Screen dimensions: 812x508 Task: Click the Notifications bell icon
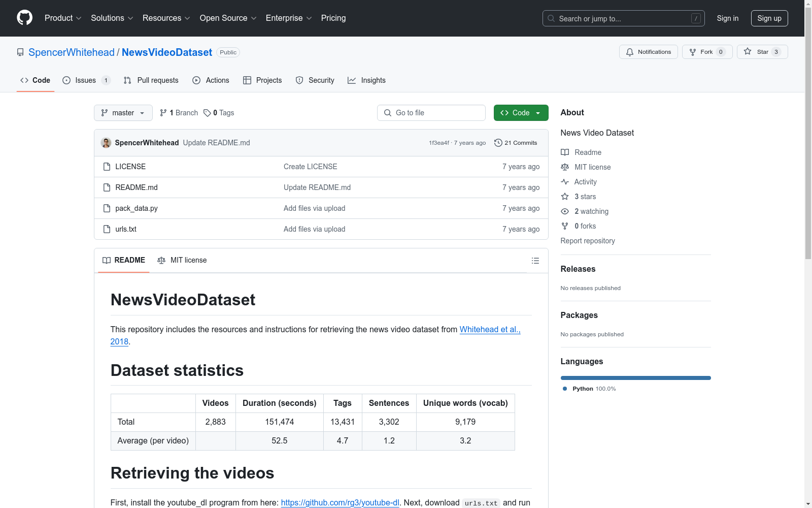(630, 52)
